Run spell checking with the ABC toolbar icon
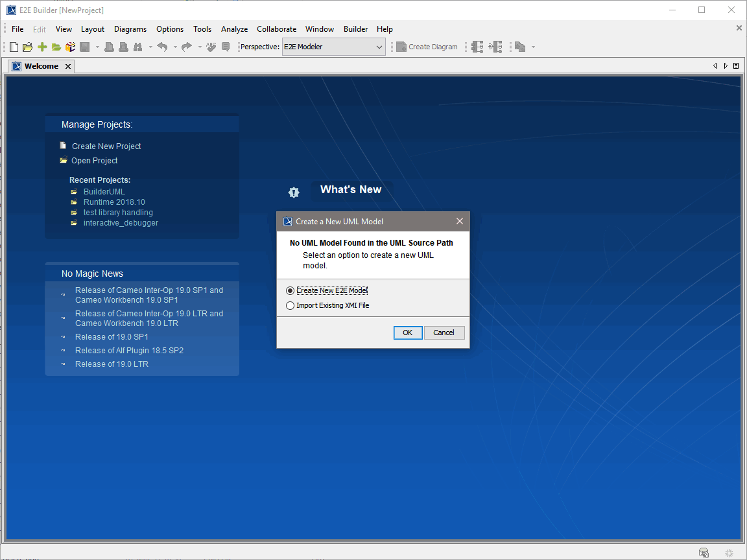This screenshot has height=560, width=747. pyautogui.click(x=211, y=47)
